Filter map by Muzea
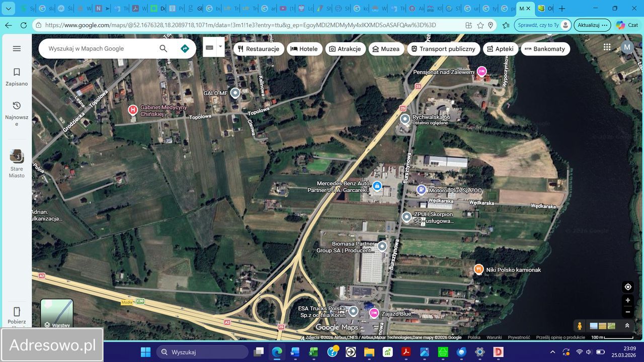Image resolution: width=644 pixels, height=362 pixels. point(386,49)
